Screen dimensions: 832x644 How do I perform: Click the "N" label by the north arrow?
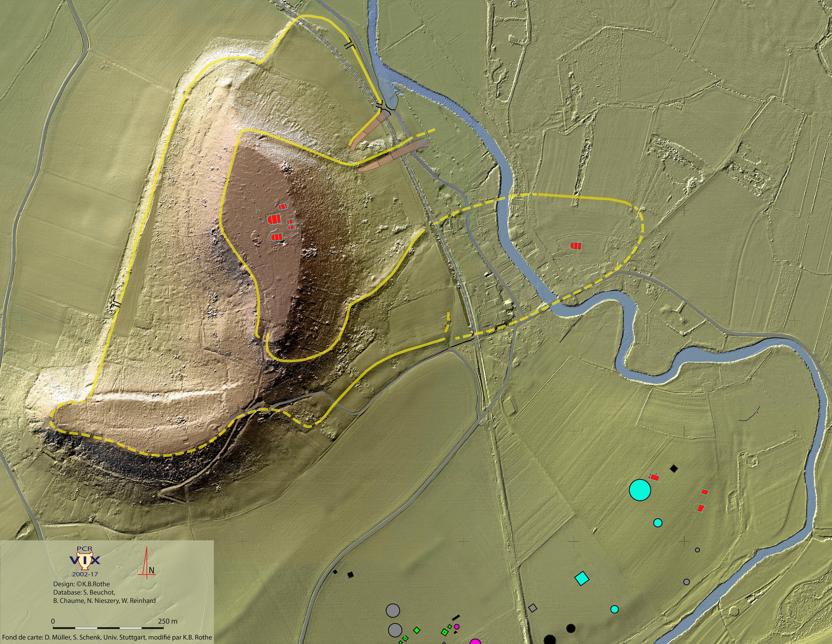152,570
